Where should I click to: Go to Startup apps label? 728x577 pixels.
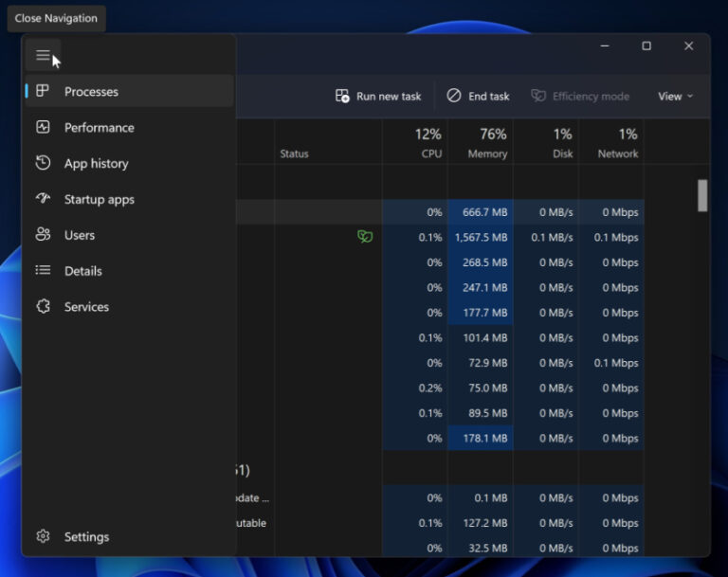pos(100,200)
